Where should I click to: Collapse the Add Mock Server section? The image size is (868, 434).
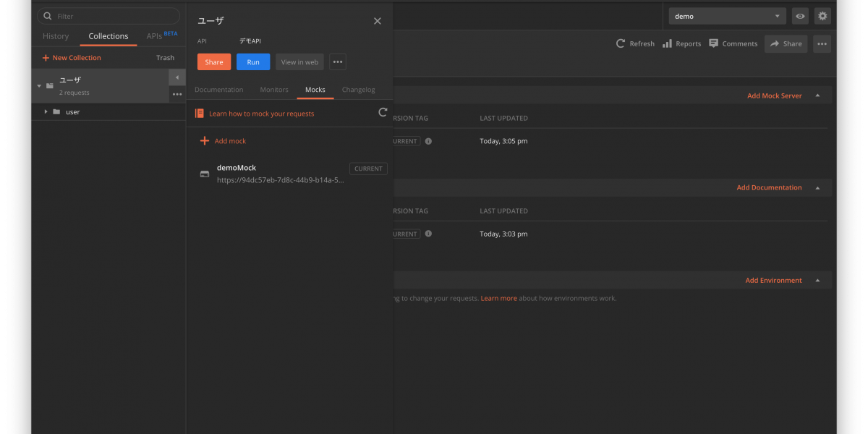click(x=817, y=95)
